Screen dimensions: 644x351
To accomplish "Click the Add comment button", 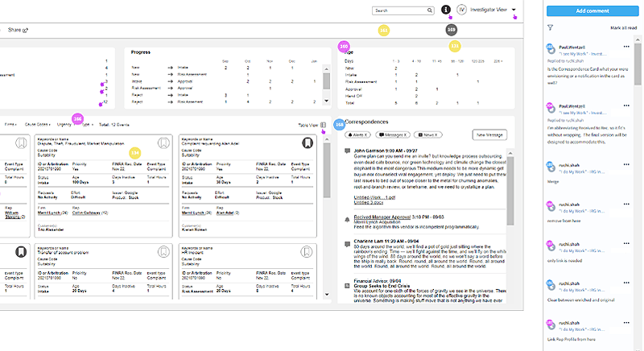I will pos(592,11).
